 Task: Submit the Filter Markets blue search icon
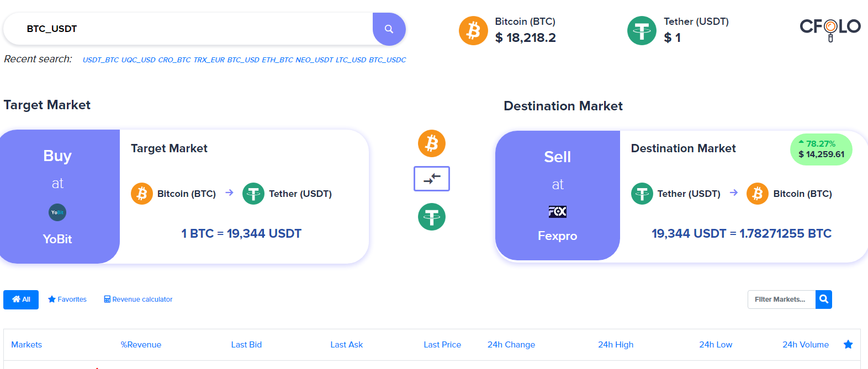click(x=824, y=300)
